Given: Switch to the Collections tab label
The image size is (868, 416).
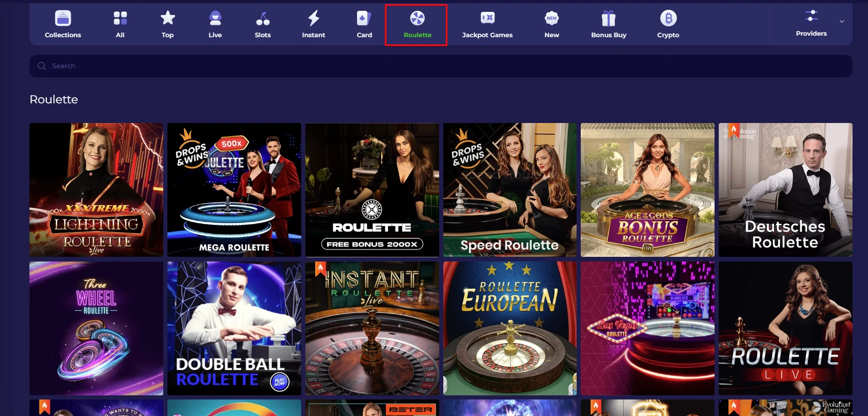Looking at the screenshot, I should coord(63,35).
